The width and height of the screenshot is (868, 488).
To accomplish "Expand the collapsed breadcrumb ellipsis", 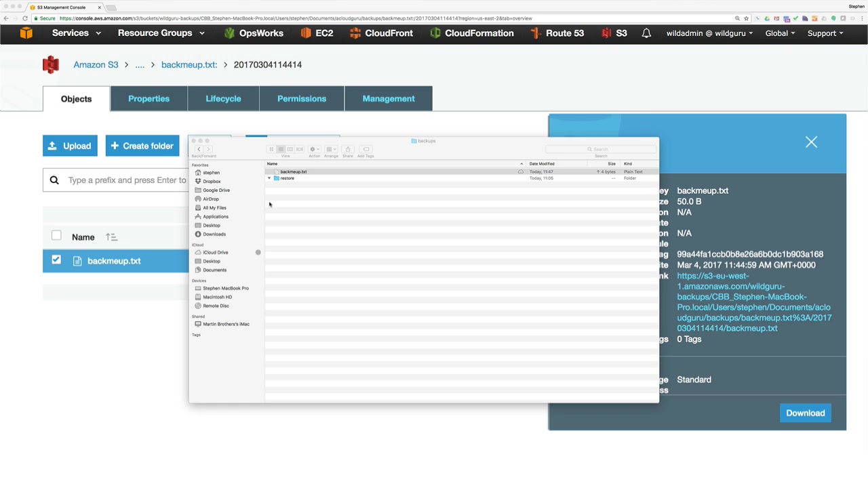I will pyautogui.click(x=140, y=65).
